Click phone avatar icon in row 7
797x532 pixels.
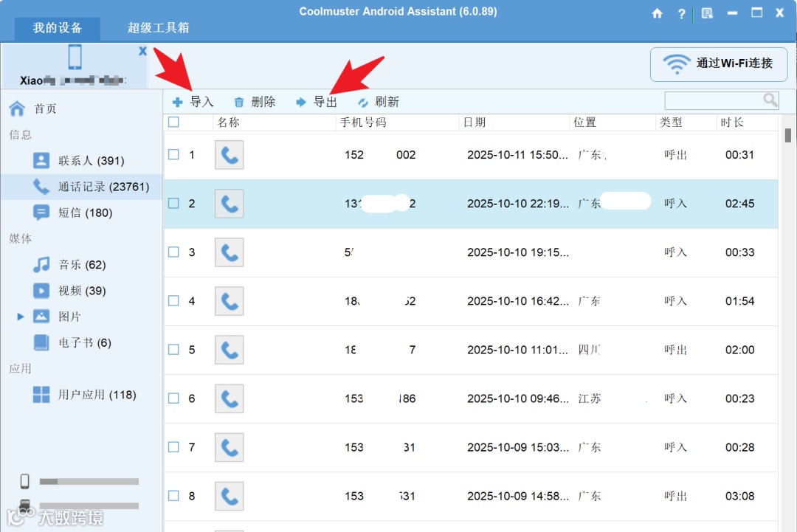pos(230,448)
